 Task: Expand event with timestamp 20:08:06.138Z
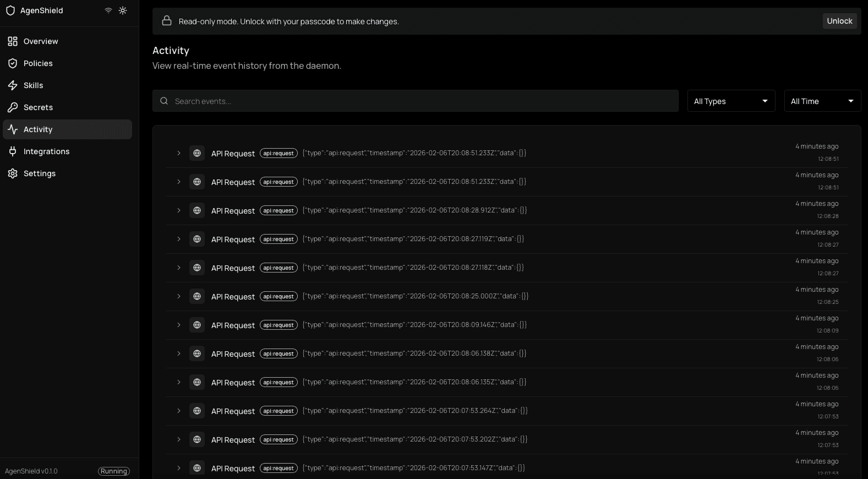pyautogui.click(x=179, y=353)
